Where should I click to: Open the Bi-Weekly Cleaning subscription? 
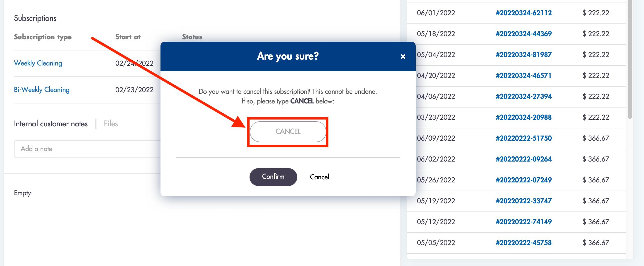[42, 90]
